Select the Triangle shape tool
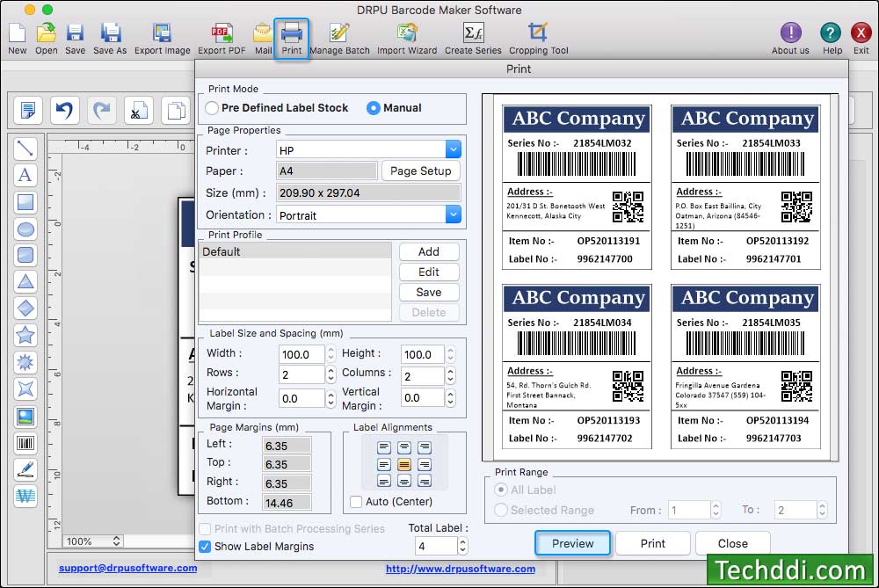879x588 pixels. 25,282
